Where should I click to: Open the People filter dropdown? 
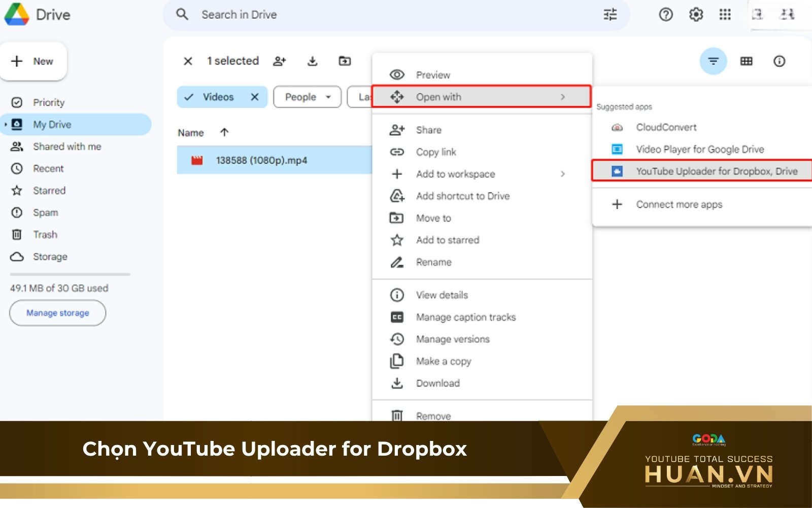pyautogui.click(x=307, y=97)
